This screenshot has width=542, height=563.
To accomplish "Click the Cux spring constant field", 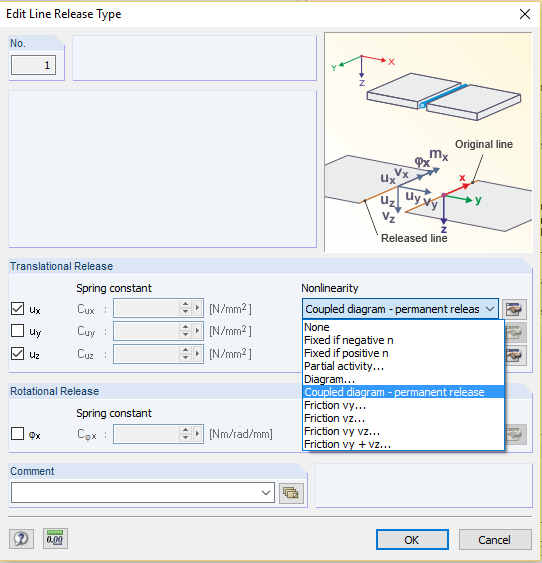I will point(146,308).
